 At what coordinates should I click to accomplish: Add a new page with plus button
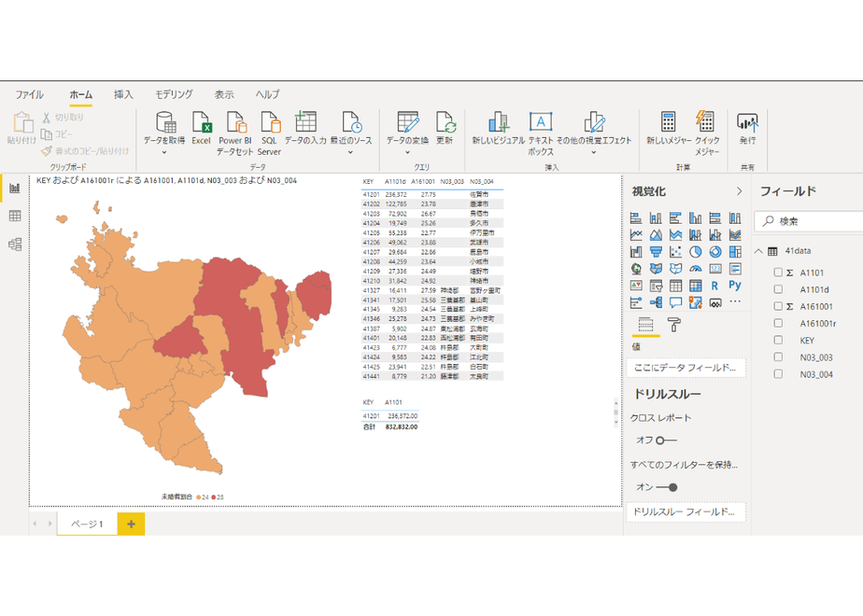131,525
